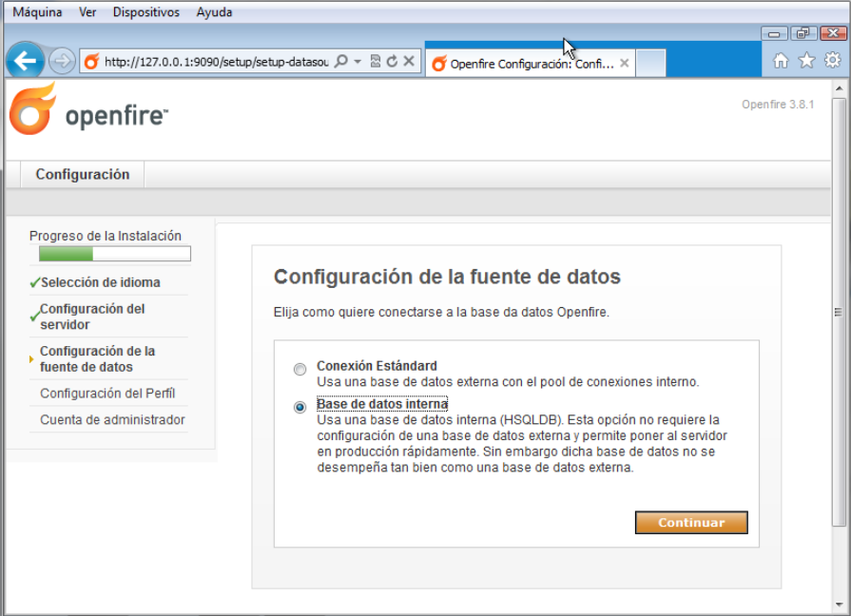This screenshot has width=851, height=616.
Task: Open browser tools gear icon
Action: coord(832,61)
